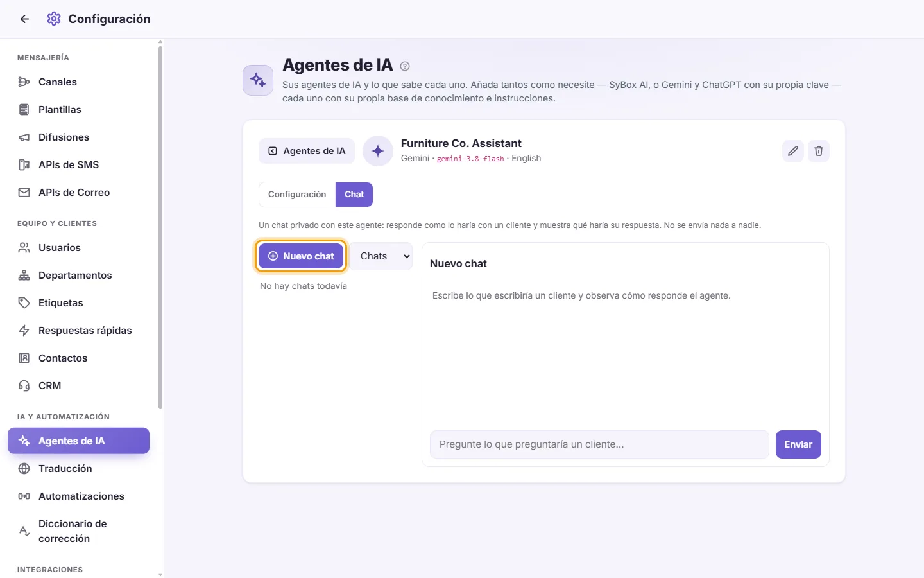
Task: Click the Canales sidebar icon
Action: pos(24,82)
